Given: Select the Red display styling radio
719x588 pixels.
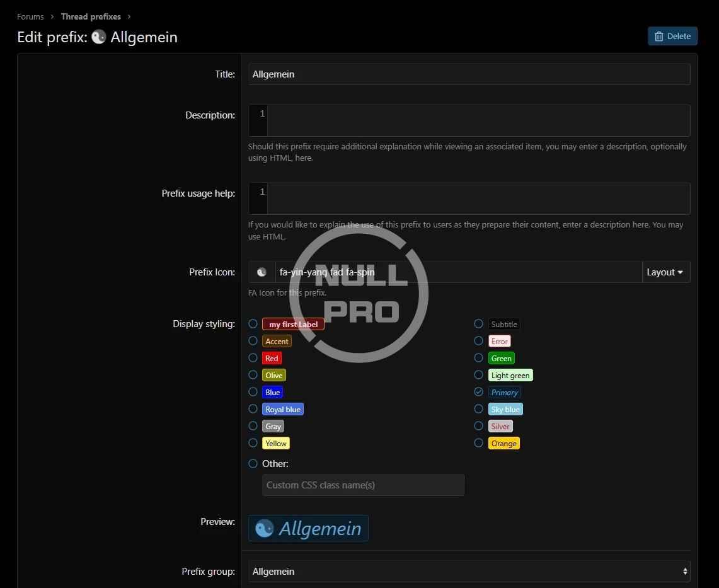Looking at the screenshot, I should click(x=253, y=358).
